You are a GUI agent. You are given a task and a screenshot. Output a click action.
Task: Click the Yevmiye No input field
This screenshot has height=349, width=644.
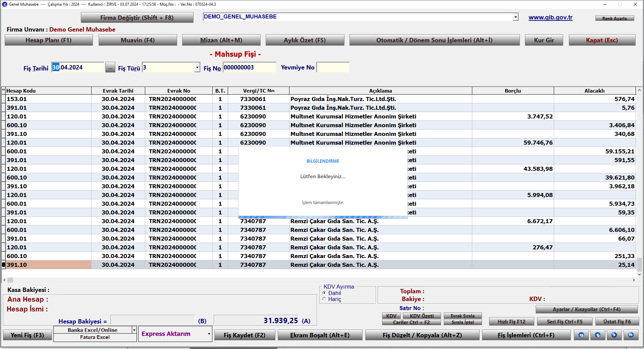[333, 67]
